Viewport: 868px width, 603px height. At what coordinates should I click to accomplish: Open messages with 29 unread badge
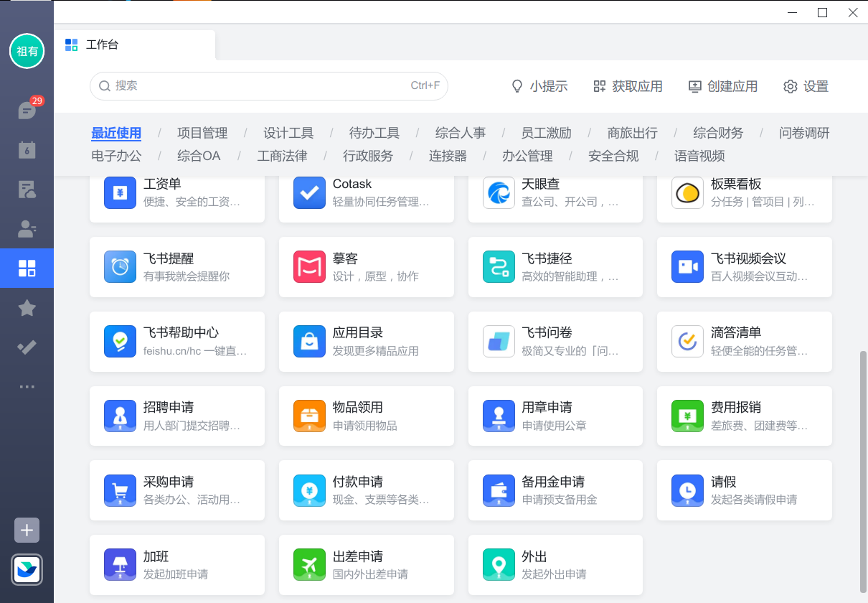[27, 111]
